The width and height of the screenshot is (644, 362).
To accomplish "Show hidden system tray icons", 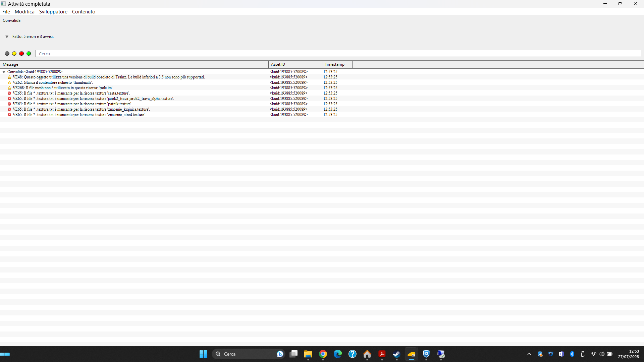I will pos(529,354).
